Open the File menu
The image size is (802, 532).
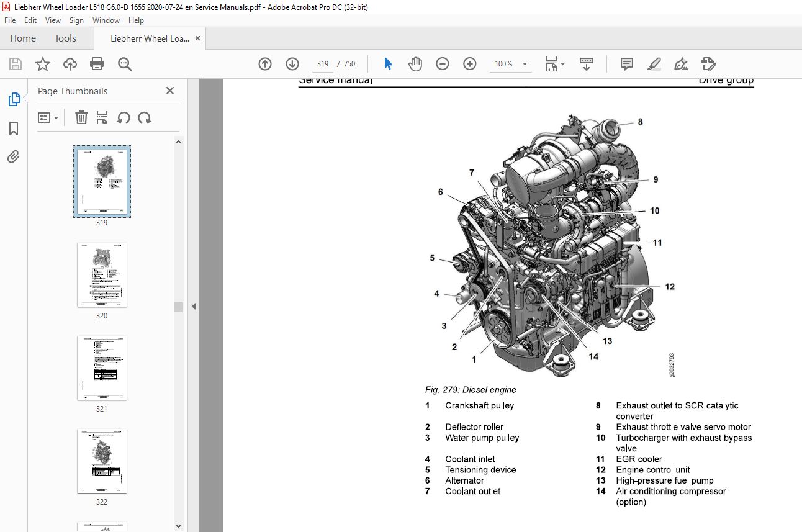coord(10,20)
